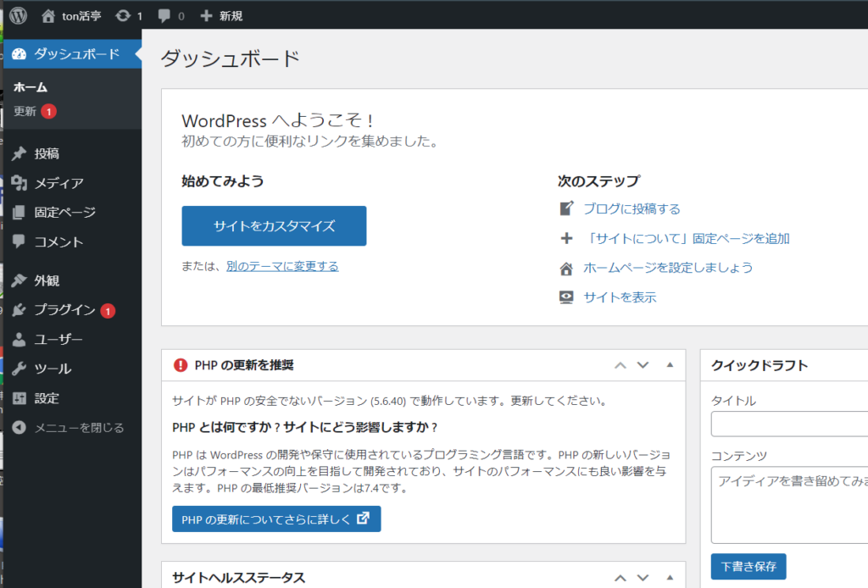Click the collapse arrow icon for メニューを閉じる

[19, 427]
